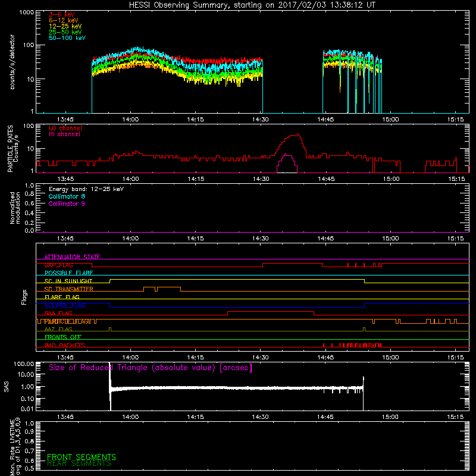
Task: Click the raised SC_IN_SUNLIGHT plateau line
Action: coord(237,279)
